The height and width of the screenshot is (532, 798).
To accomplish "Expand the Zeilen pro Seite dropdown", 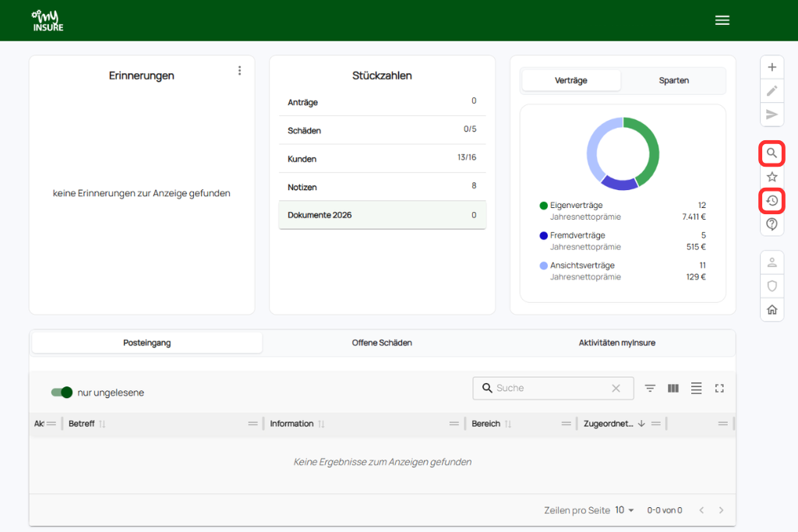I will tap(625, 510).
